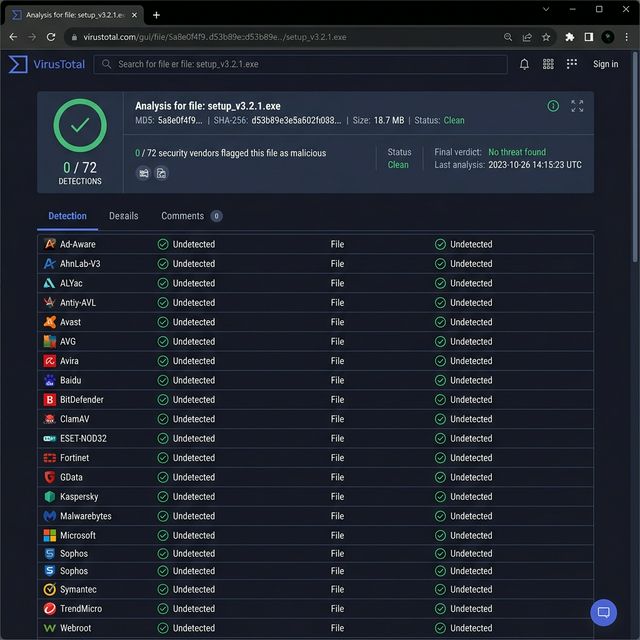Viewport: 640px width, 640px height.
Task: Click the Microsoft vendor icon
Action: click(50, 535)
